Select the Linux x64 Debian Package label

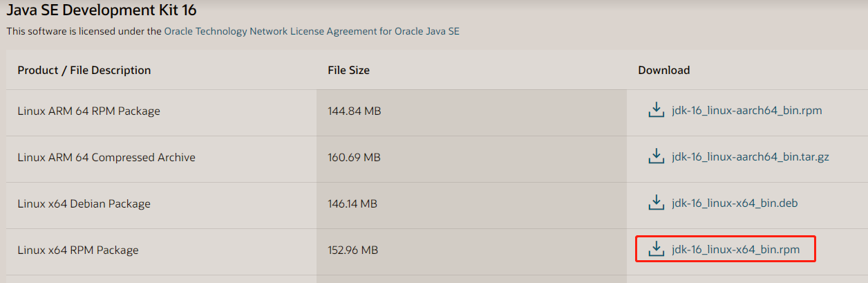coord(84,203)
